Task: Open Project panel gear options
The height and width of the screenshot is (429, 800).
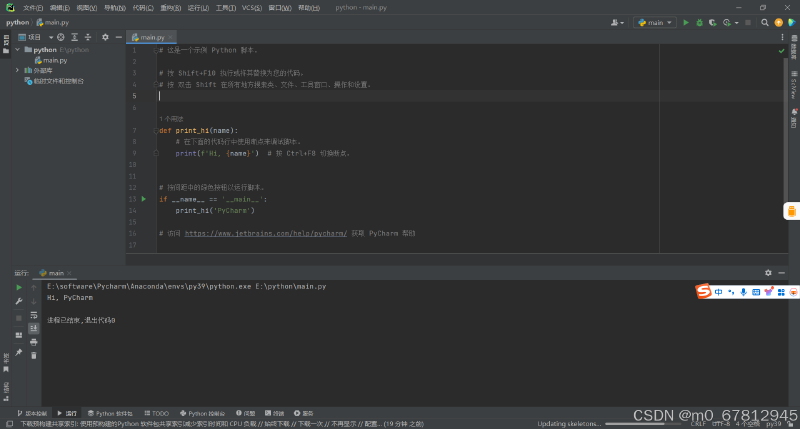Action: (105, 37)
